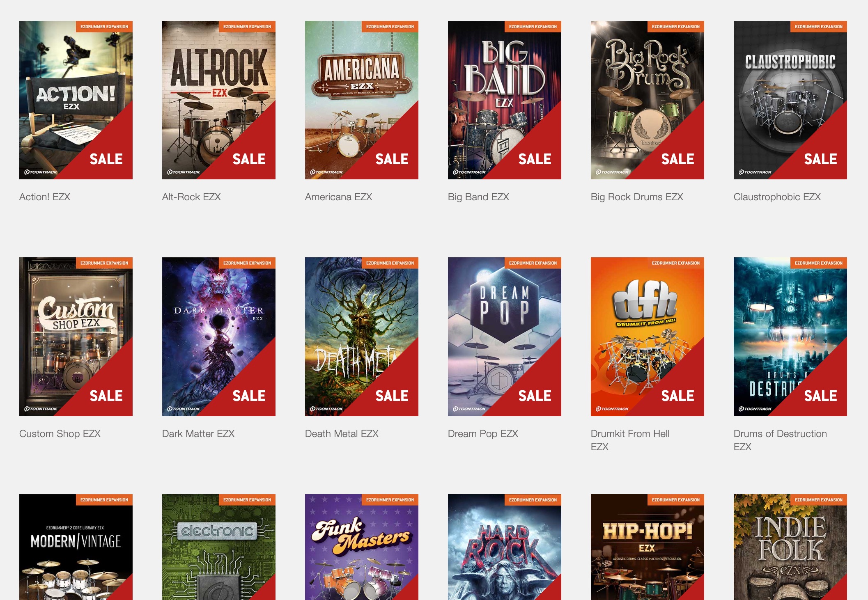Follow the Claustrophobic EZX title link

777,197
